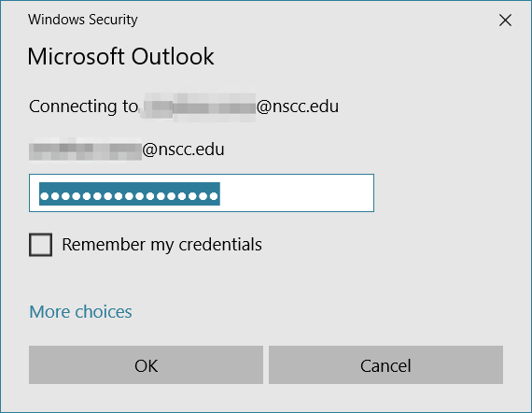Screen dimensions: 532x413
Task: Click the "Connecting to" label text
Action: point(83,107)
